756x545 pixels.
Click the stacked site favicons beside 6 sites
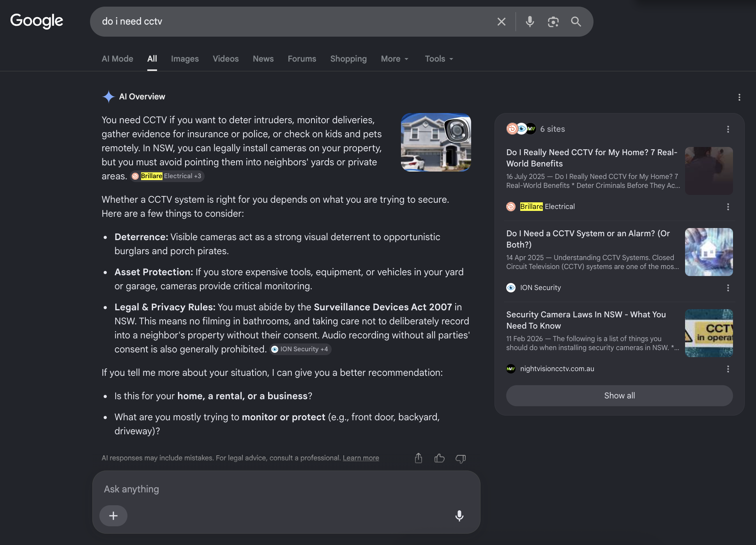click(521, 129)
